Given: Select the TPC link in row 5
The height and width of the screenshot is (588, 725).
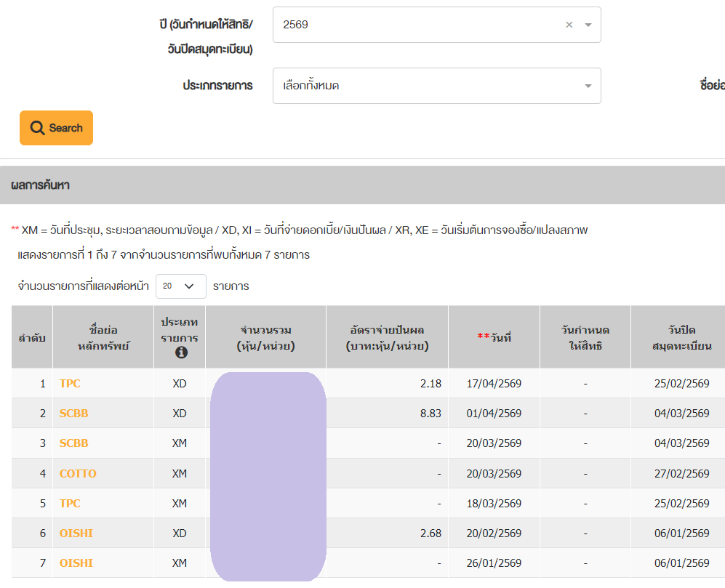Looking at the screenshot, I should click(70, 503).
